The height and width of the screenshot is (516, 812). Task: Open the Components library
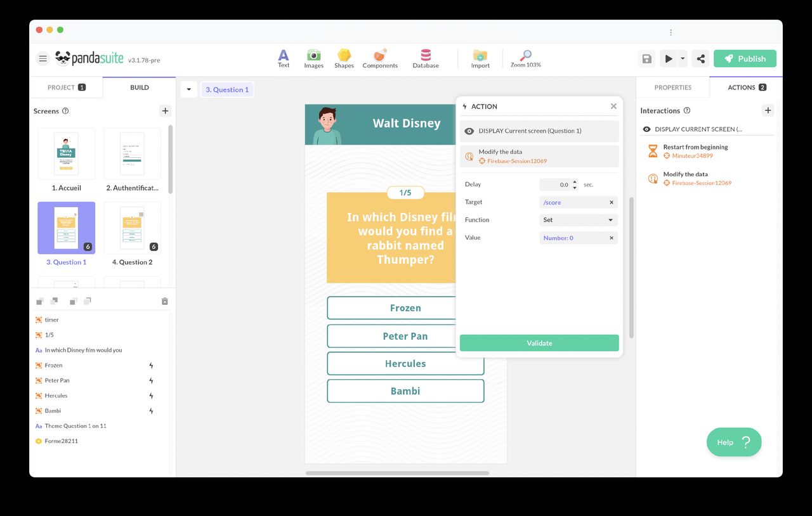[380, 58]
